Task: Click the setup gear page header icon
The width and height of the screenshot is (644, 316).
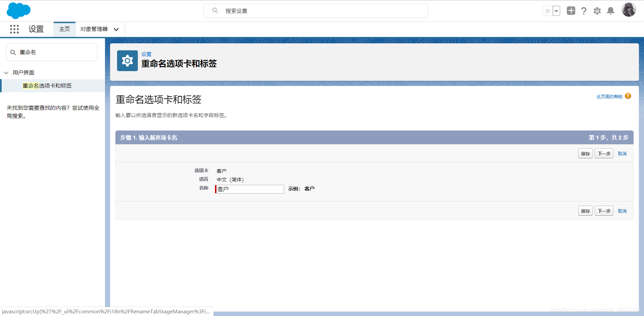Action: point(127,61)
